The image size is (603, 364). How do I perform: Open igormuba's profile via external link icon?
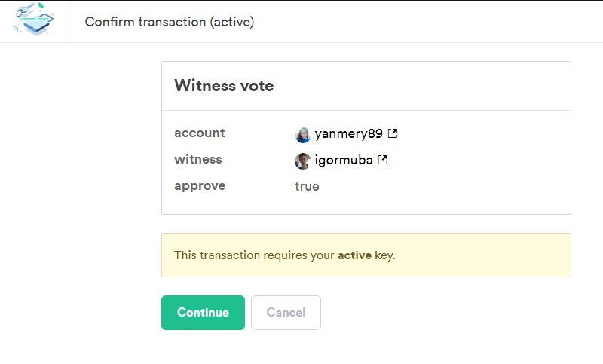(383, 160)
